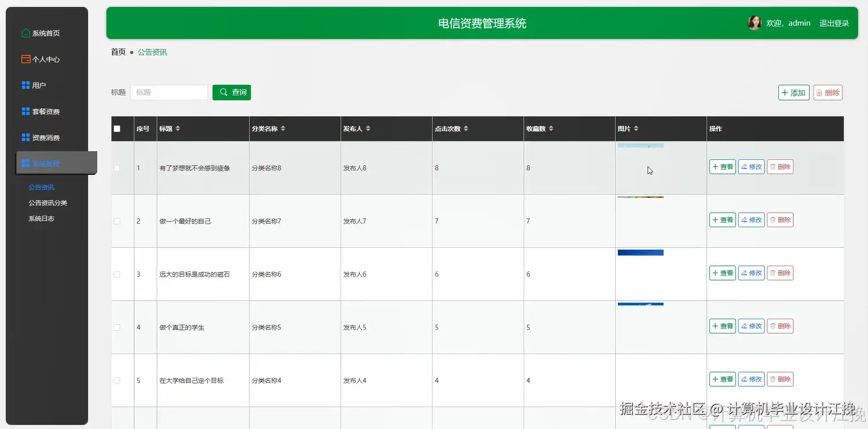Click the magnifier icon in 查询 button

(224, 92)
